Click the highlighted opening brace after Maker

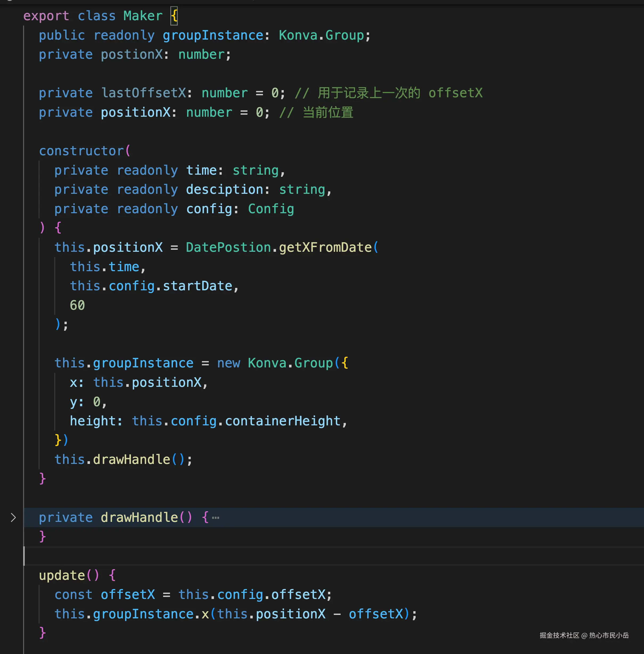[x=174, y=16]
